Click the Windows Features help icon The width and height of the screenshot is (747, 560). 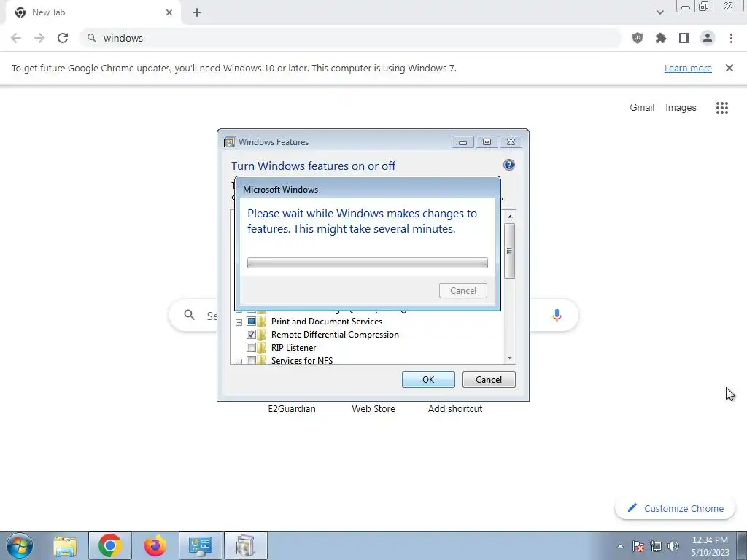coord(508,166)
